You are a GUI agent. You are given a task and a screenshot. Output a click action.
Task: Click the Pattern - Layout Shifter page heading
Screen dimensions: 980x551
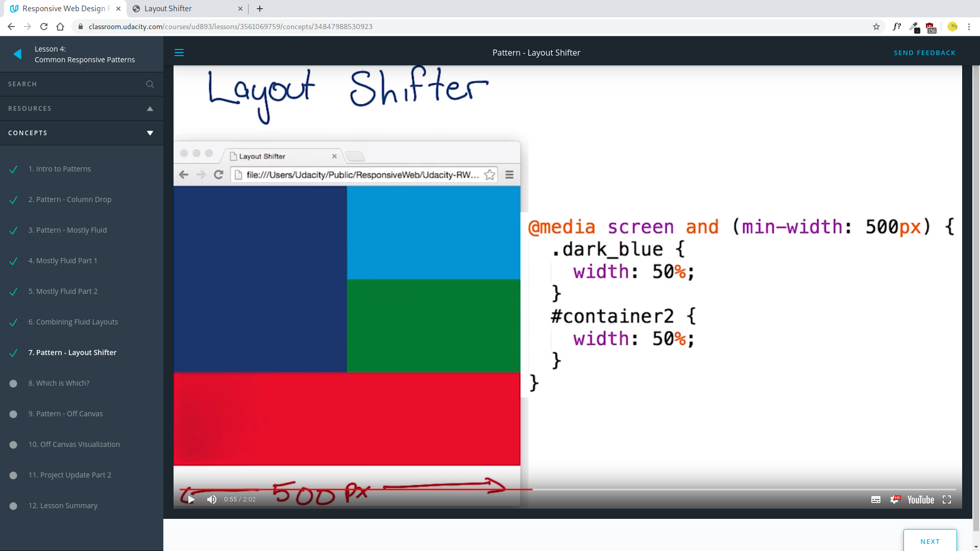pyautogui.click(x=536, y=53)
